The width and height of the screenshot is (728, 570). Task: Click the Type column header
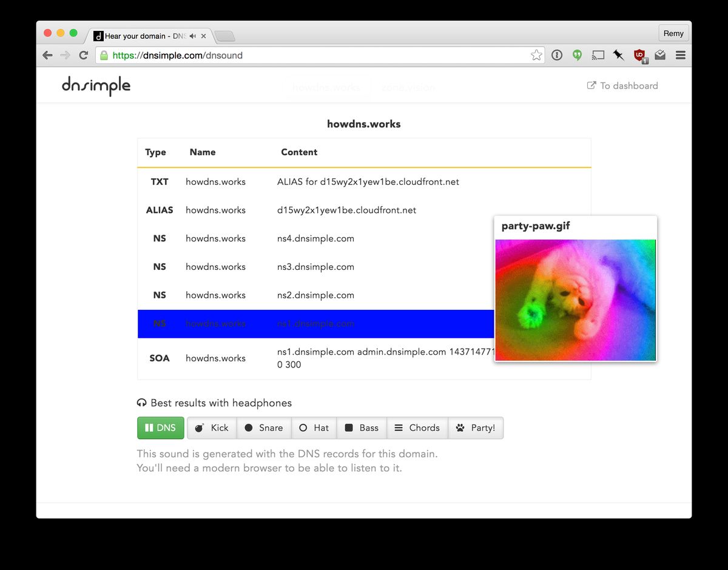tap(155, 152)
